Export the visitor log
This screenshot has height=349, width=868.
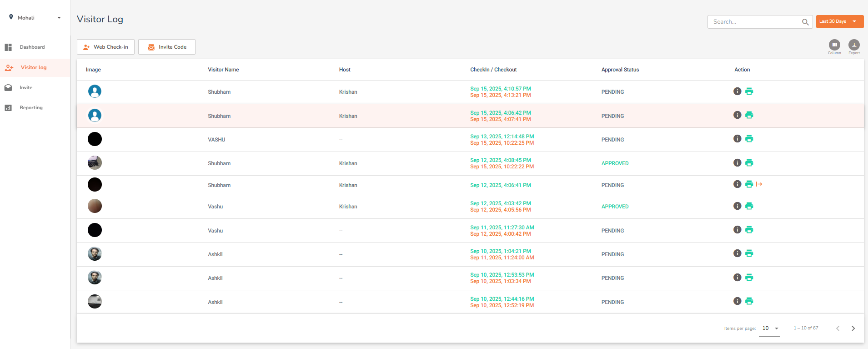[x=854, y=45]
